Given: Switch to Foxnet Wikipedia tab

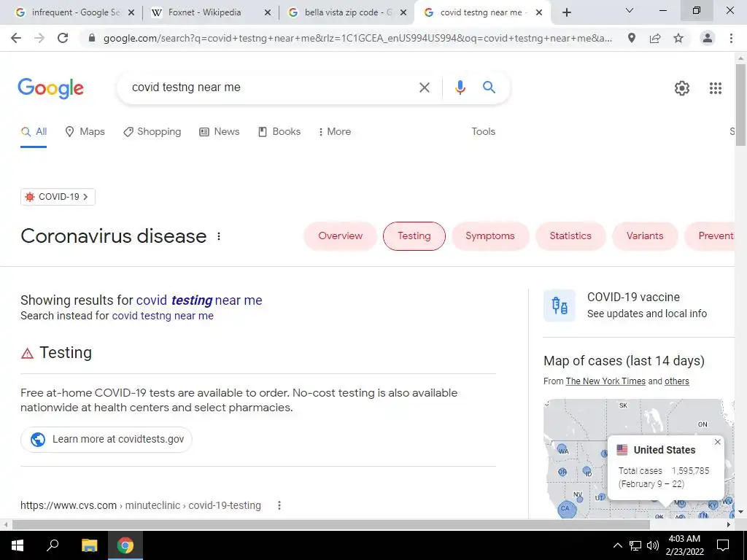Looking at the screenshot, I should click(205, 12).
